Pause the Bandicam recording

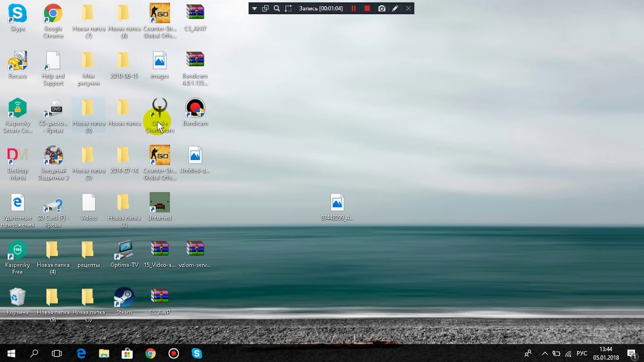pos(354,9)
